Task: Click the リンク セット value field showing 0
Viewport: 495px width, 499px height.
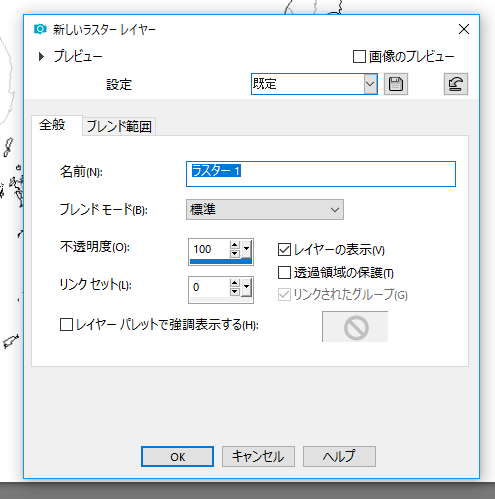Action: (209, 287)
